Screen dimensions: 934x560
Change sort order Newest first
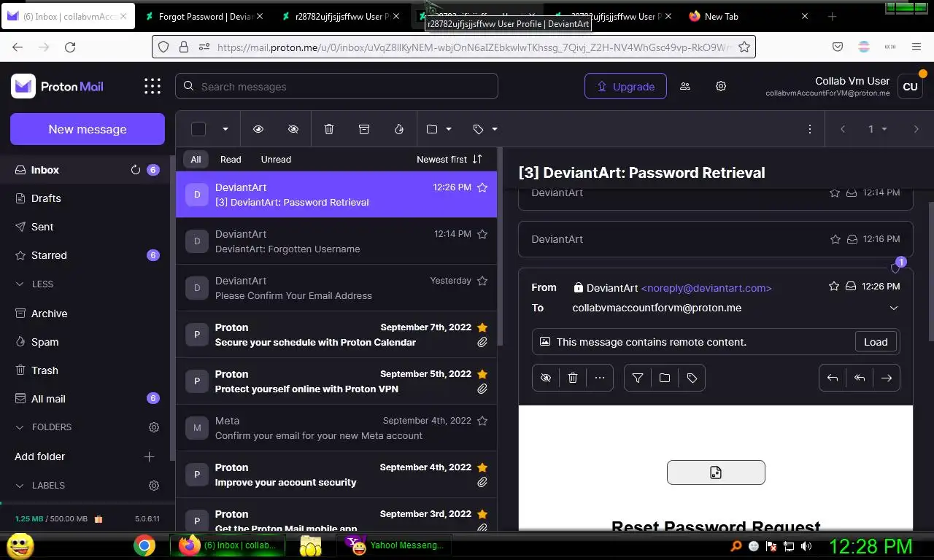449,159
